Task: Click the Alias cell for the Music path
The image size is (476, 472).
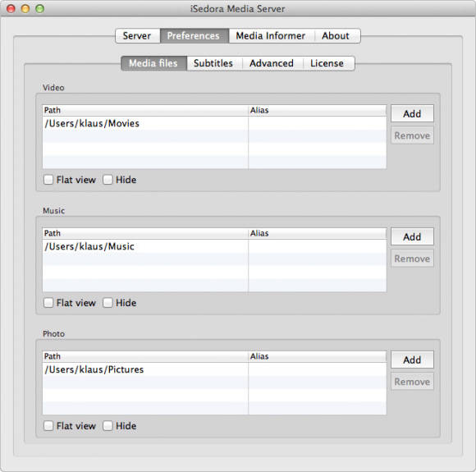Action: point(318,246)
